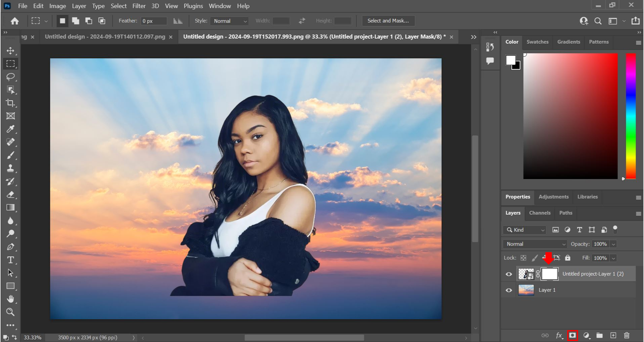
Task: Create a new group with folder icon
Action: (x=600, y=335)
